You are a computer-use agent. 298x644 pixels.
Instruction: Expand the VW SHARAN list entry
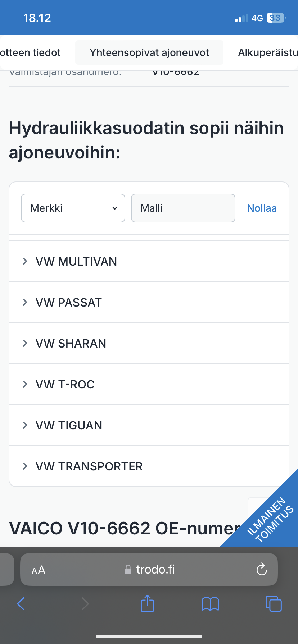tap(71, 344)
